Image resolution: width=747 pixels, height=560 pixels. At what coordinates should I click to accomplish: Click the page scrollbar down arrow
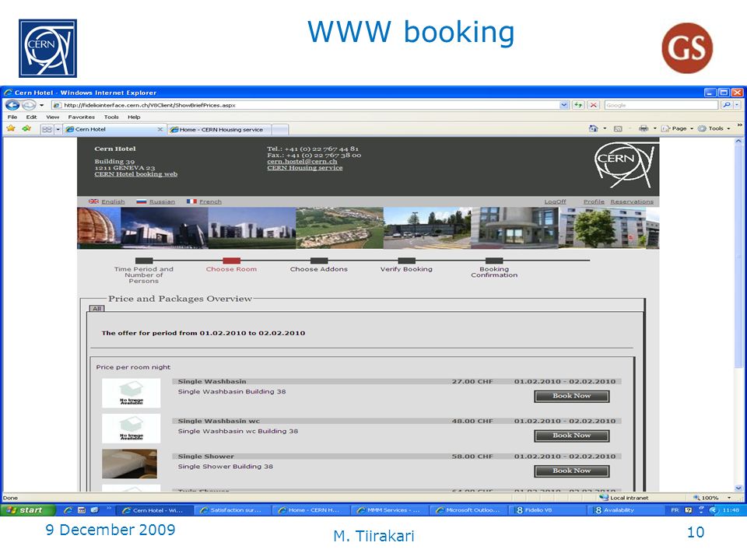(738, 488)
